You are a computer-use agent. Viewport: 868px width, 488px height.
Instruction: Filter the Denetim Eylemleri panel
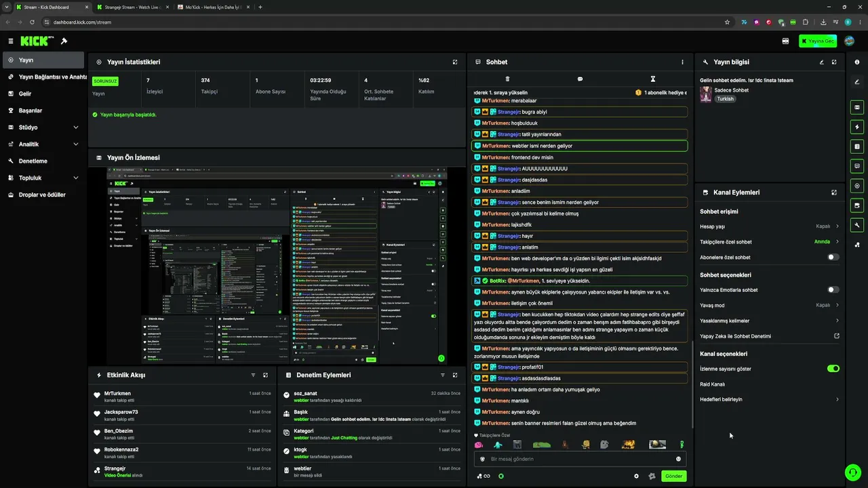coord(443,375)
